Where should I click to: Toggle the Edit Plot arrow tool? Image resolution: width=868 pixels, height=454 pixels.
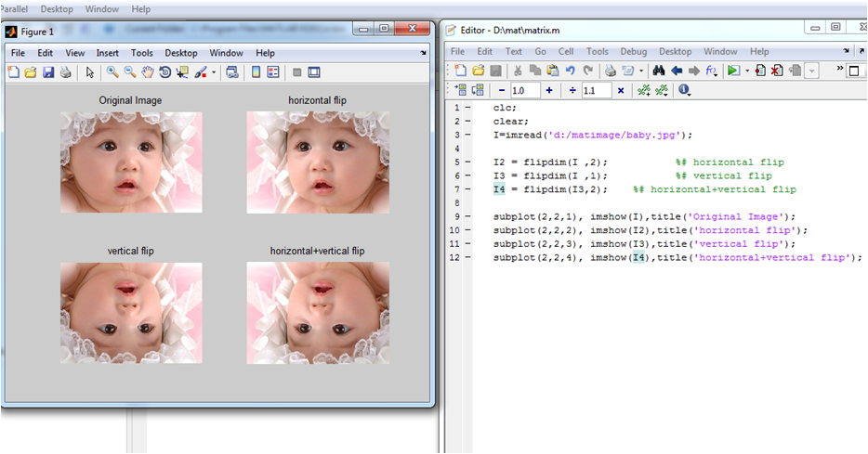coord(90,72)
